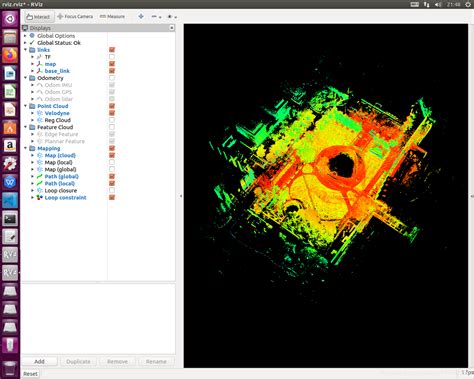Select the Path (global) display item
The width and height of the screenshot is (474, 379).
tap(62, 176)
